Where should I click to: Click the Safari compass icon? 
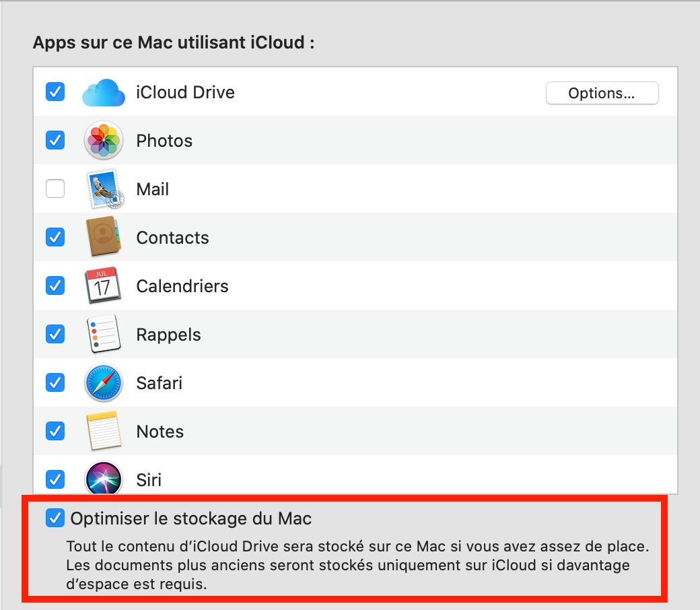(x=104, y=382)
